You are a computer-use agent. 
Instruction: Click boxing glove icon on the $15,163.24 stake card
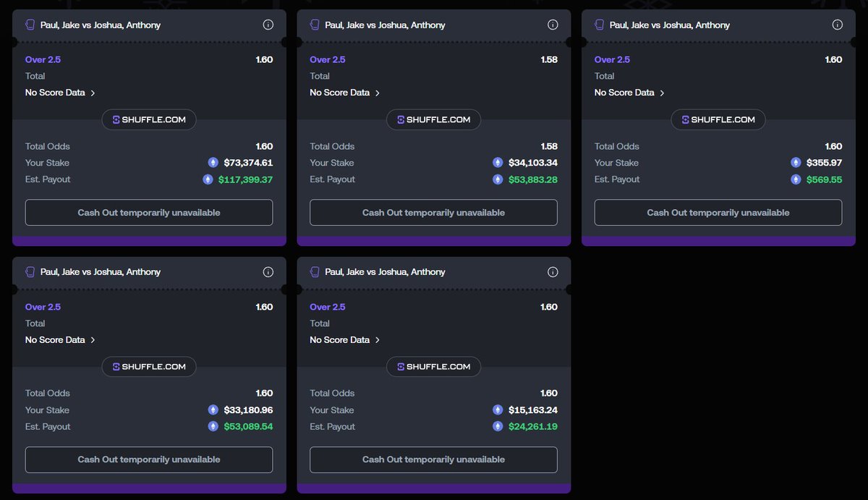click(x=315, y=272)
